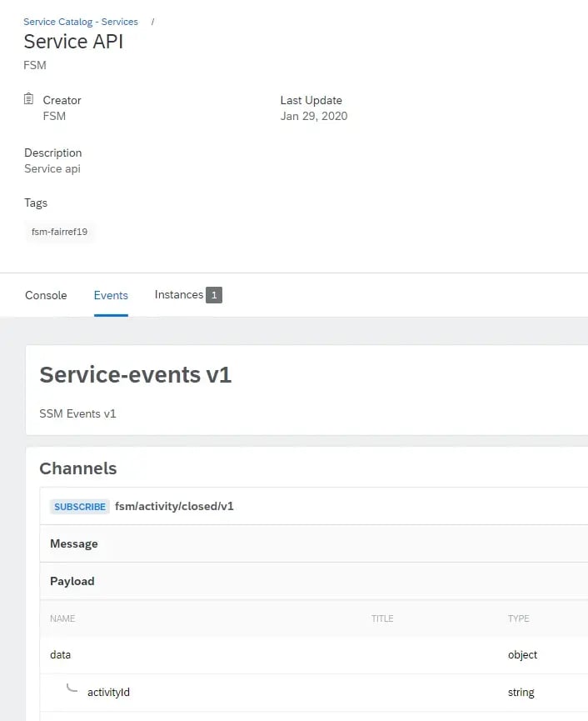This screenshot has width=588, height=721.
Task: Click the TYPE column header
Action: pos(519,618)
